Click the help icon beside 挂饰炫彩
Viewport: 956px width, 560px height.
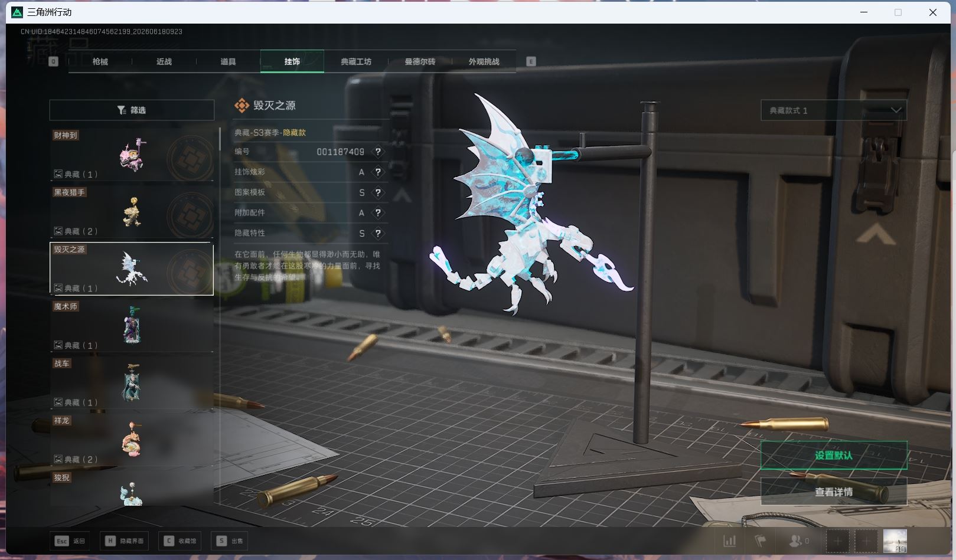coord(378,172)
